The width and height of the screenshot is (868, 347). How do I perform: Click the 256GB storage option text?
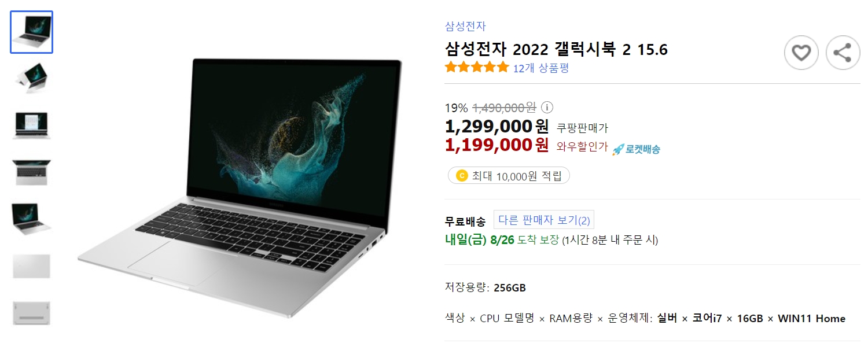pos(509,288)
